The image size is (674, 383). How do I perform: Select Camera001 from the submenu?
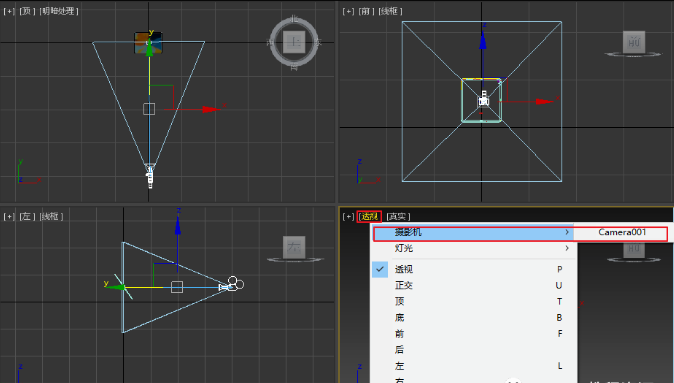622,232
